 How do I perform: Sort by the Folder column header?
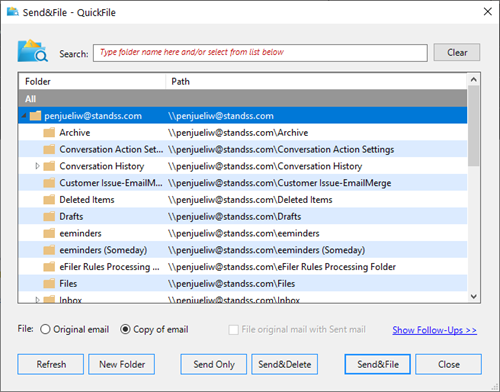pyautogui.click(x=92, y=81)
